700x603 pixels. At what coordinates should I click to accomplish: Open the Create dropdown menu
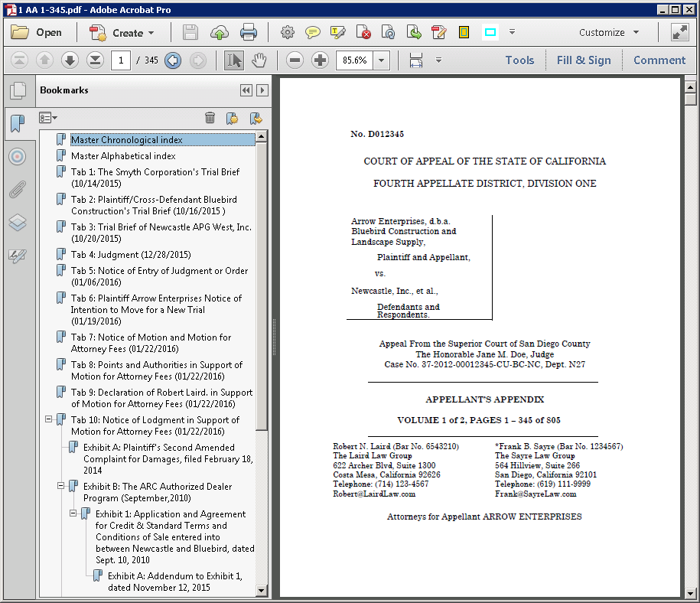coord(124,32)
